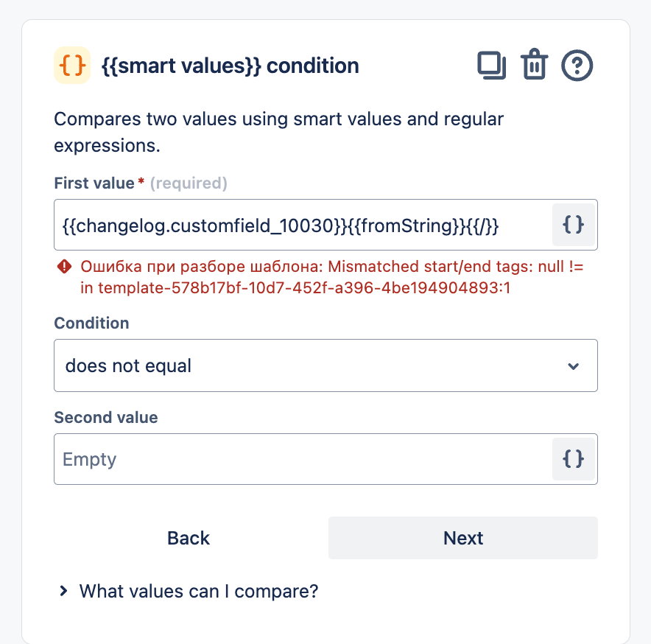Click the orange smart values condition icon
Image resolution: width=651 pixels, height=644 pixels.
72,66
